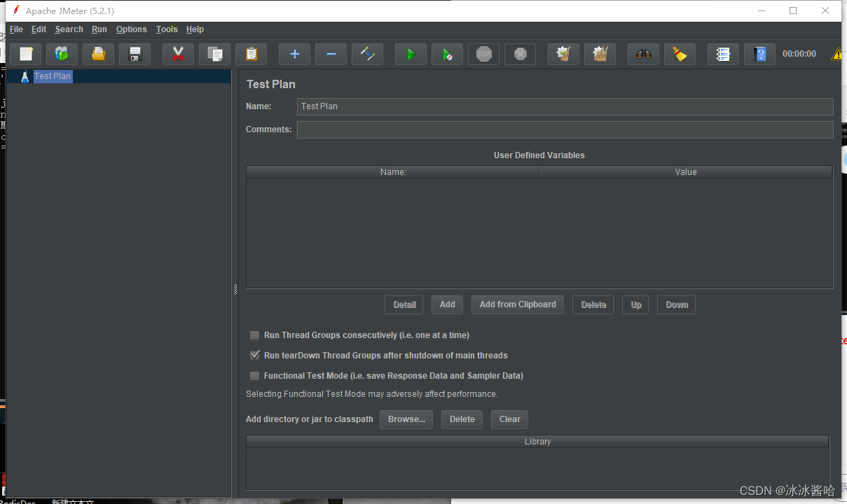Open the Options menu
Viewport: 847px width, 504px height.
click(132, 29)
